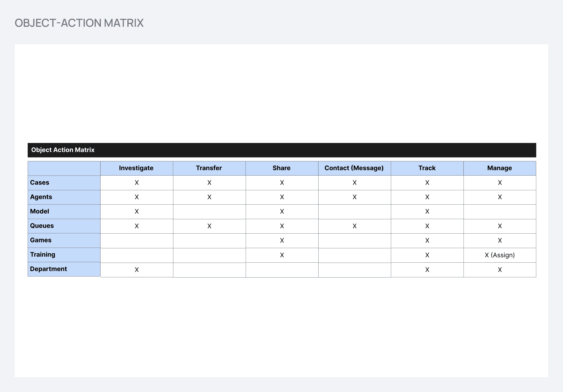Click the X (Assign) cell in Training row
Viewport: 563px width, 392px height.
pos(500,255)
